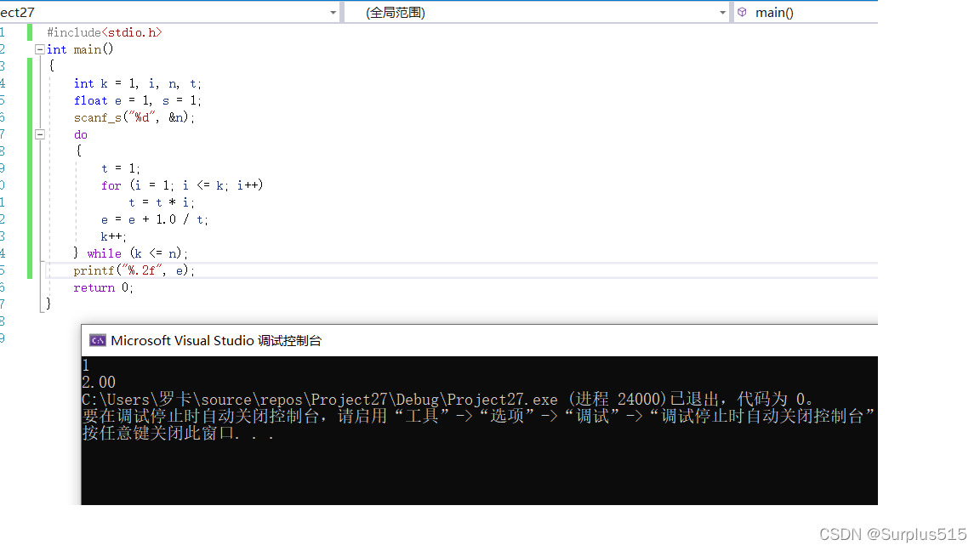Image resolution: width=980 pixels, height=551 pixels.
Task: Collapse the do-while loop block
Action: pyautogui.click(x=39, y=134)
